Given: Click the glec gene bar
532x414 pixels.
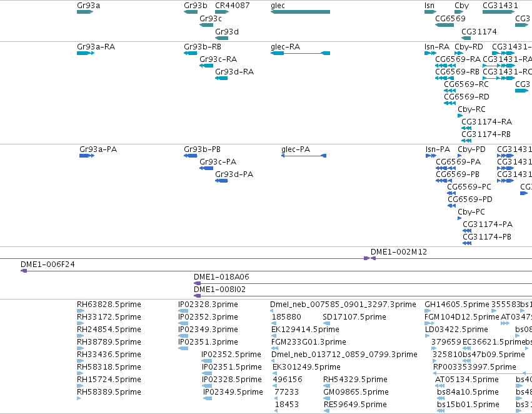Looking at the screenshot, I should (300, 12).
